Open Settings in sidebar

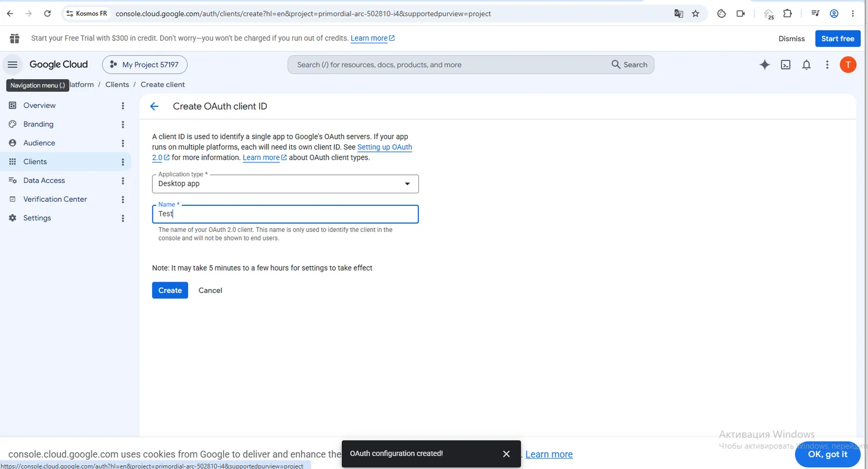tap(37, 218)
